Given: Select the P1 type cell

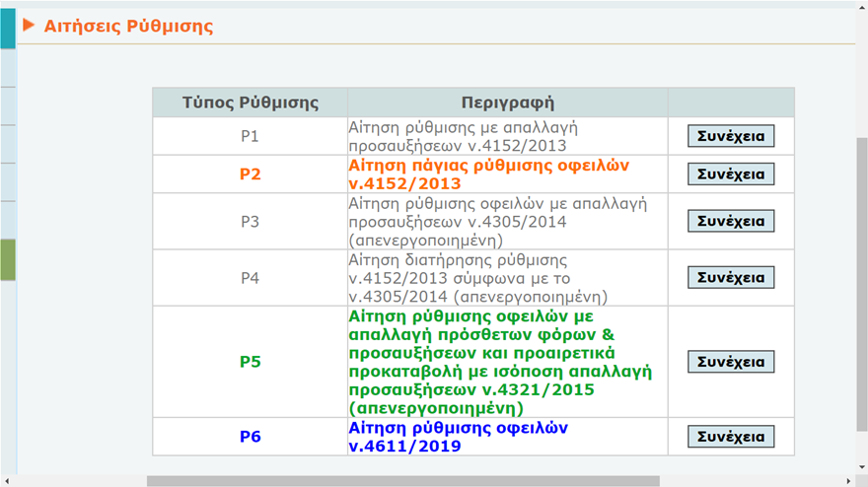Looking at the screenshot, I should (x=251, y=136).
